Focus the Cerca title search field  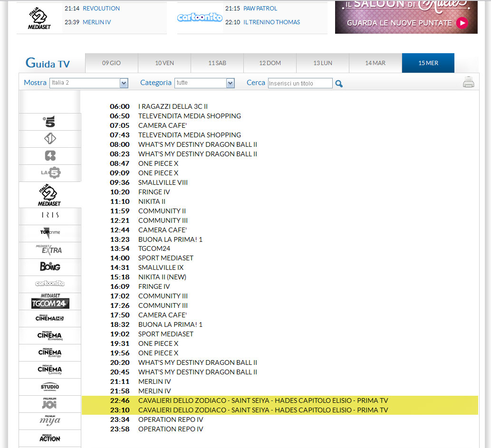[x=300, y=83]
